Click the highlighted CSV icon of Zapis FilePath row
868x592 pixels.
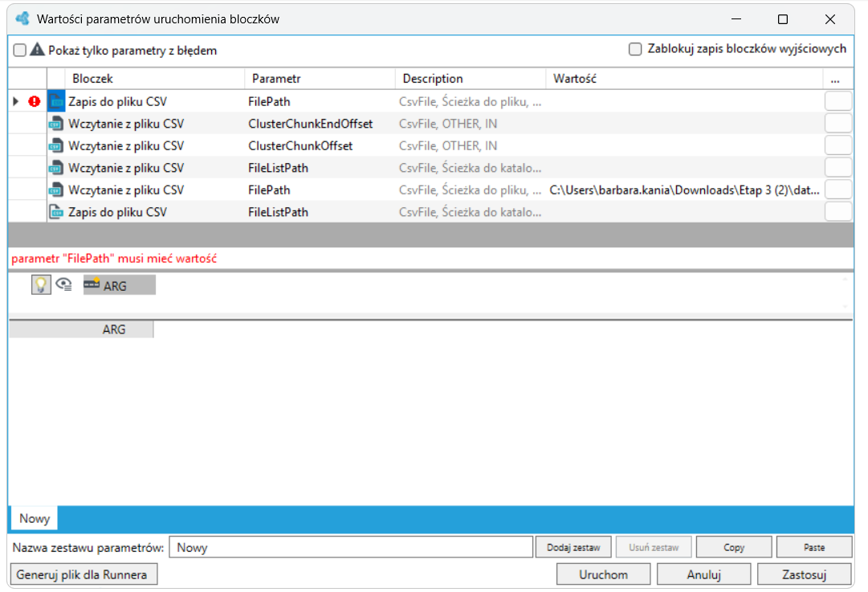[56, 101]
